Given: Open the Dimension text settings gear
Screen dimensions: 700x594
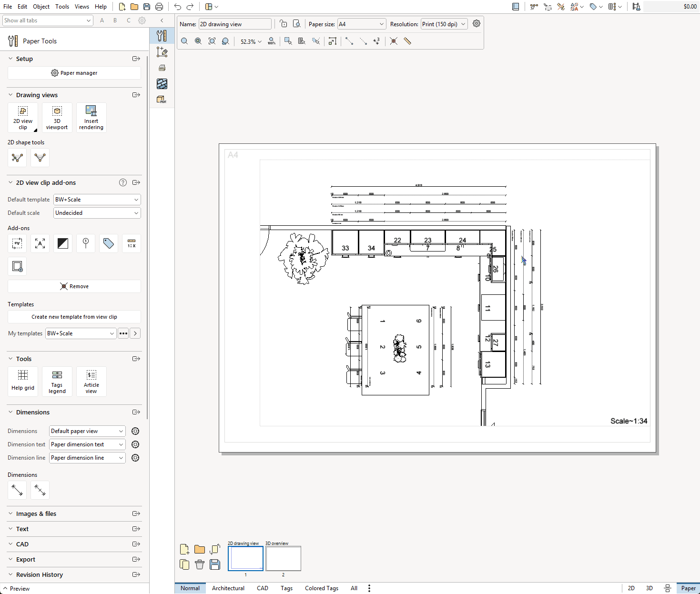Looking at the screenshot, I should (135, 444).
